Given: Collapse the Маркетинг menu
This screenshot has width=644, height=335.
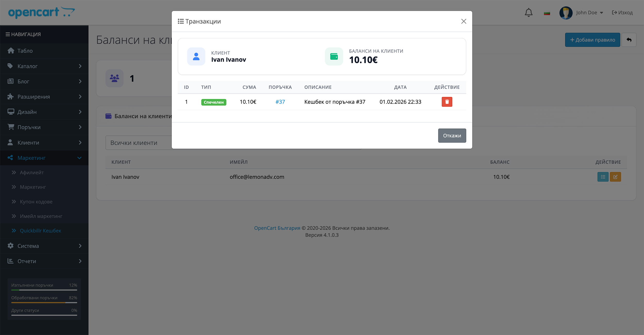Looking at the screenshot, I should click(x=44, y=158).
